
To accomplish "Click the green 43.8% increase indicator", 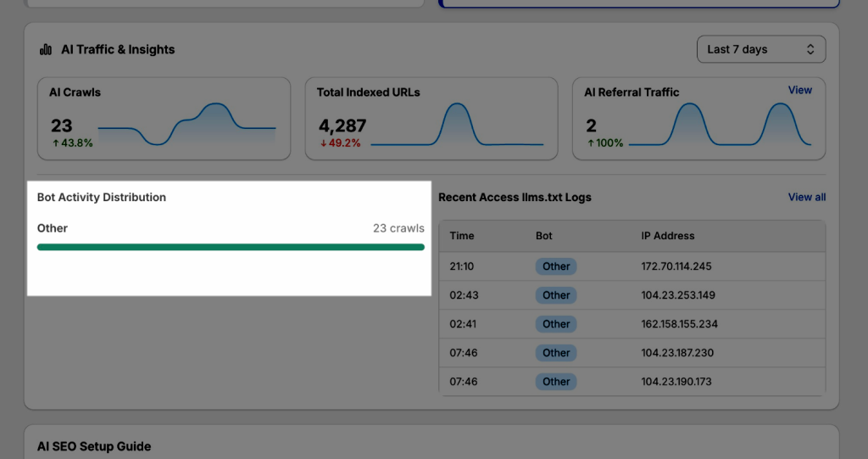I will coord(73,143).
